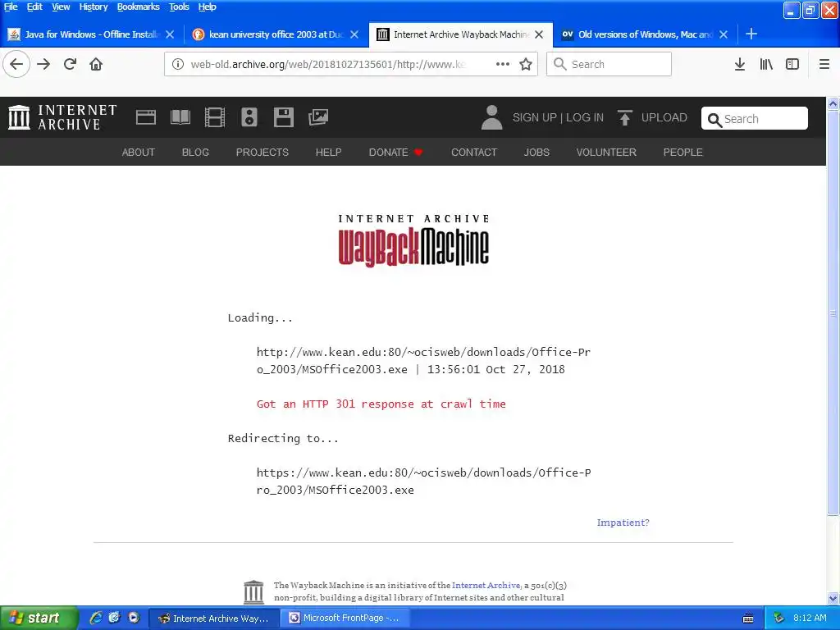Open the Firefox hamburger menu
This screenshot has height=630, width=840.
[824, 64]
